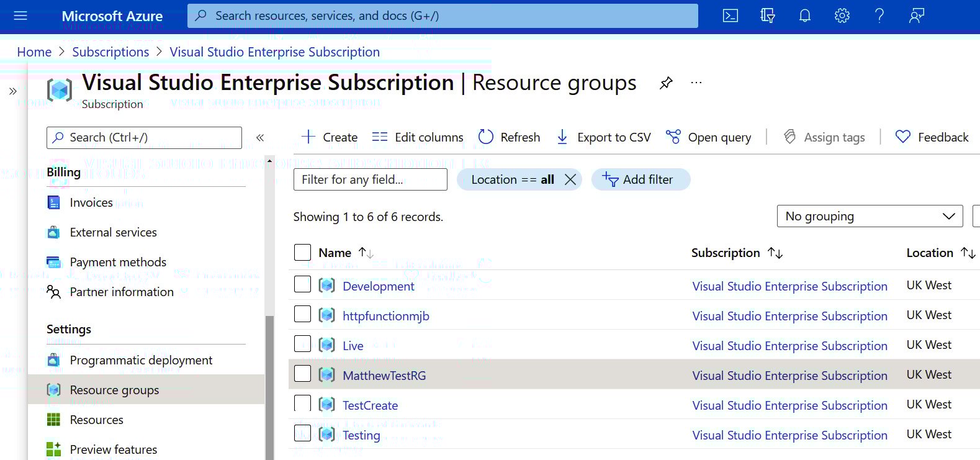Screen dimensions: 980x460
Task: Click Create resource group button
Action: tap(329, 137)
